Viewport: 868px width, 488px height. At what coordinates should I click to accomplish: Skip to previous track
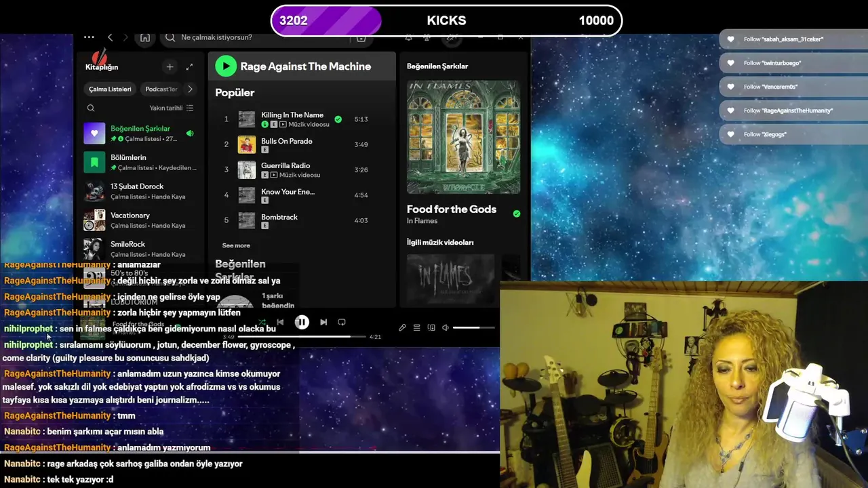tap(280, 323)
